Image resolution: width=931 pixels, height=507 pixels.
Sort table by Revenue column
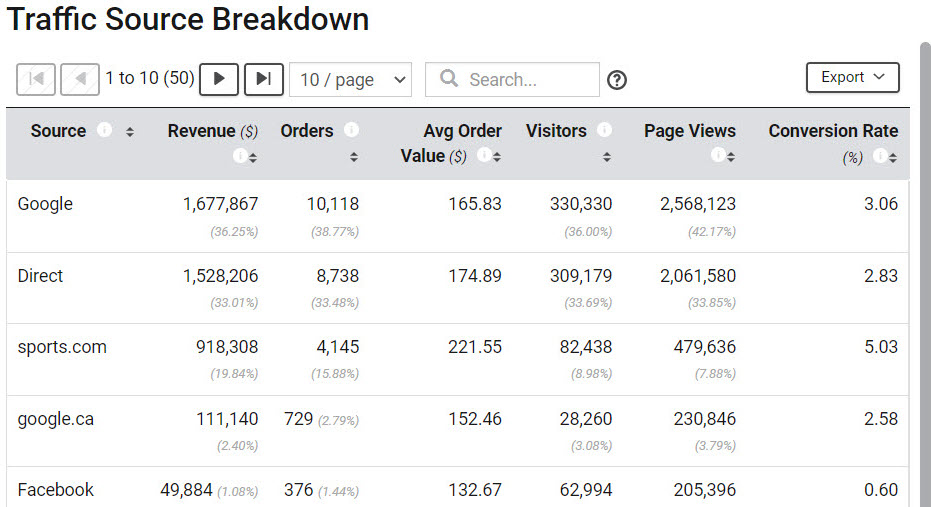pos(253,157)
